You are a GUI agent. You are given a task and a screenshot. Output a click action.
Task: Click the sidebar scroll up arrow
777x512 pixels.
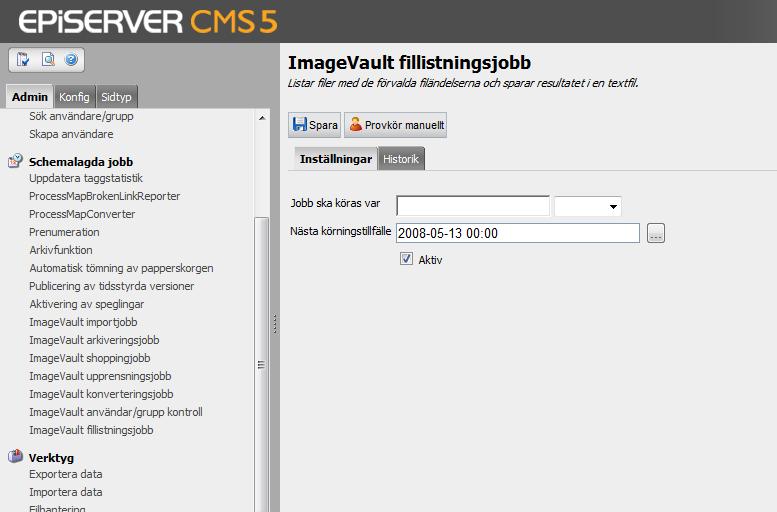(262, 118)
